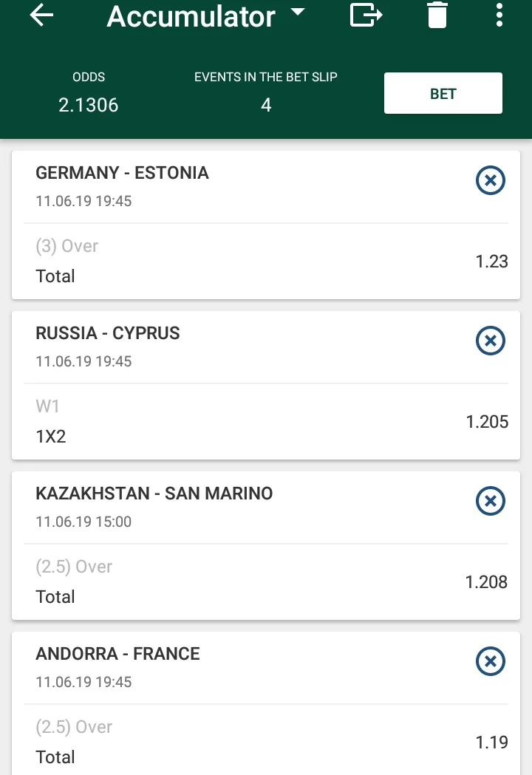The height and width of the screenshot is (775, 532).
Task: Open the three-dot overflow menu
Action: [x=499, y=15]
